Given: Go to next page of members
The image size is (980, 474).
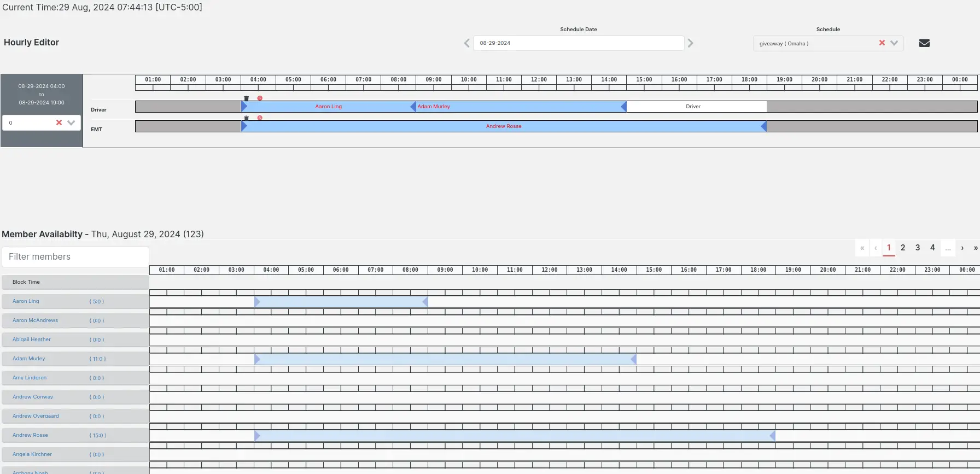Looking at the screenshot, I should click(x=962, y=248).
